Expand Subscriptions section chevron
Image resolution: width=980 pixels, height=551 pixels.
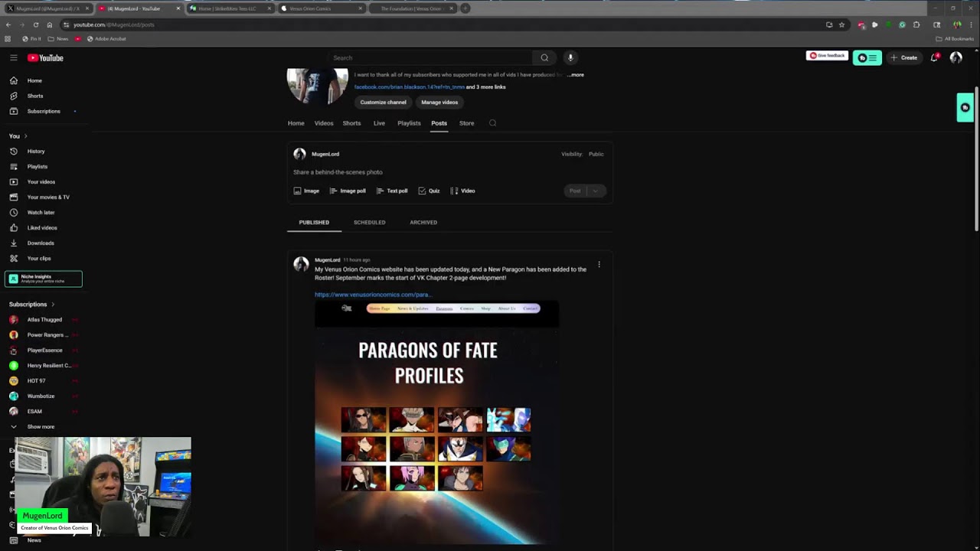click(53, 305)
